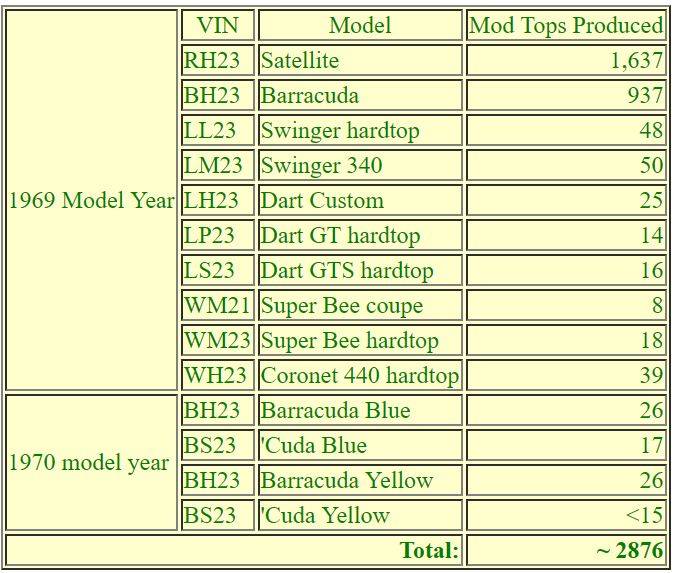This screenshot has height=573, width=674.
Task: Click the VIN column header
Action: (x=217, y=25)
